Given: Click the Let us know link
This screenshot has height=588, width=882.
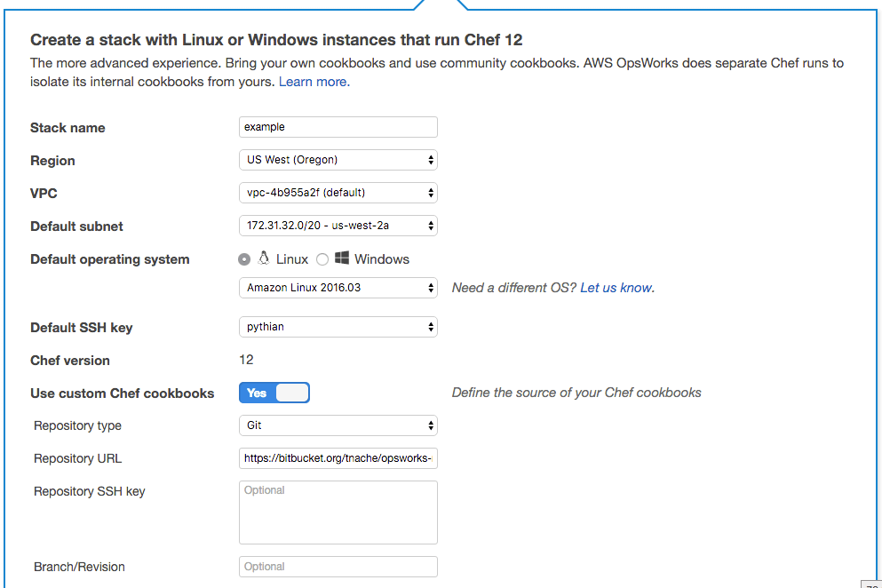Looking at the screenshot, I should click(616, 288).
